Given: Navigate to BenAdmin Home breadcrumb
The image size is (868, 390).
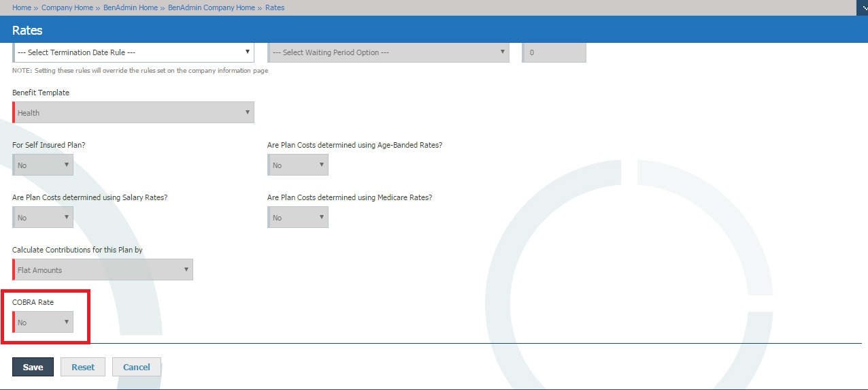Looking at the screenshot, I should (131, 7).
